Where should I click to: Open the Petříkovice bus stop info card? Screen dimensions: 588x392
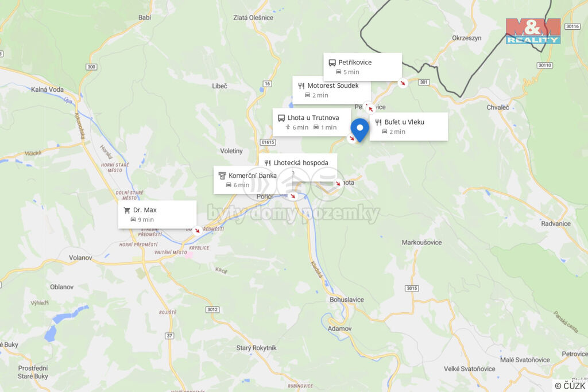tap(363, 67)
